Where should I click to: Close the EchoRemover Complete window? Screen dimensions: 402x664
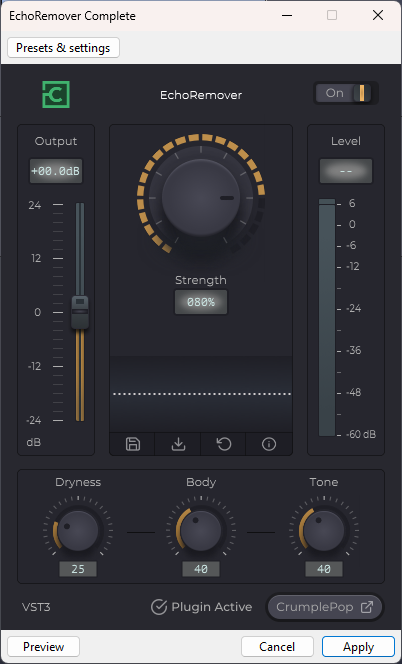tap(377, 16)
